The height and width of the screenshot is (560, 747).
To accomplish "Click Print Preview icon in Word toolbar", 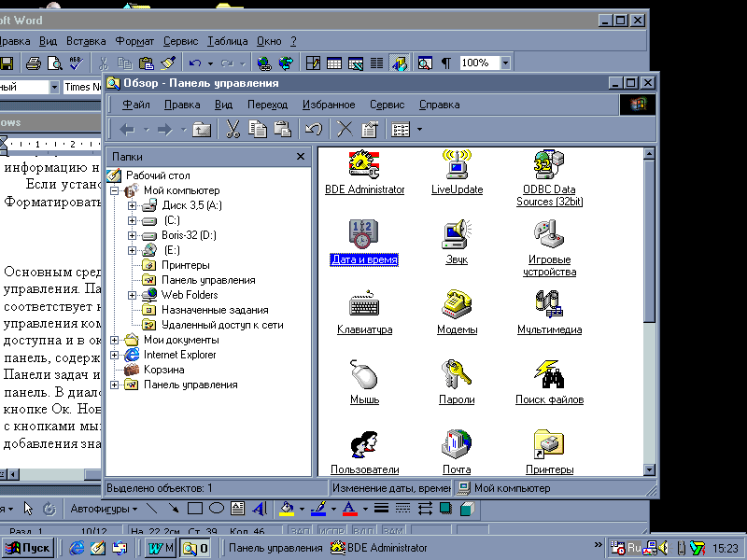I will pos(55,63).
